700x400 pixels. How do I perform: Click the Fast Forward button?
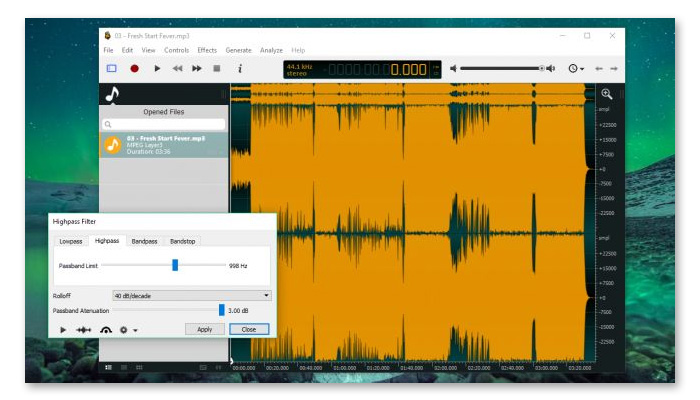[x=197, y=69]
